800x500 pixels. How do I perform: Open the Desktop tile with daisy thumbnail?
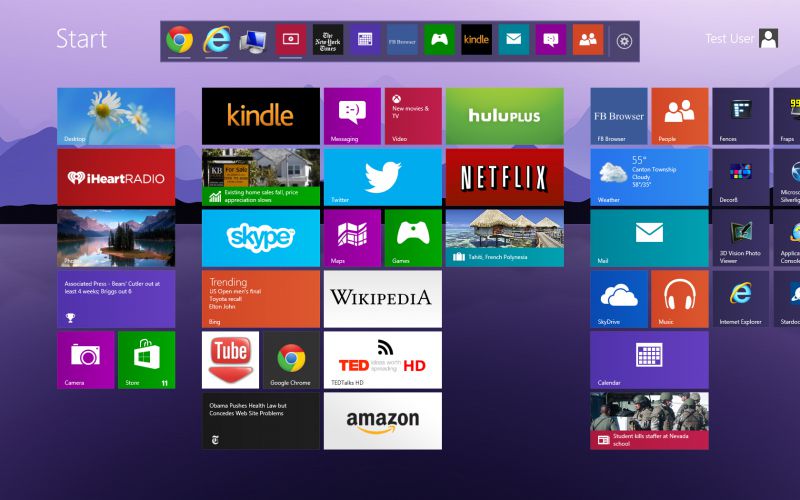coord(116,116)
